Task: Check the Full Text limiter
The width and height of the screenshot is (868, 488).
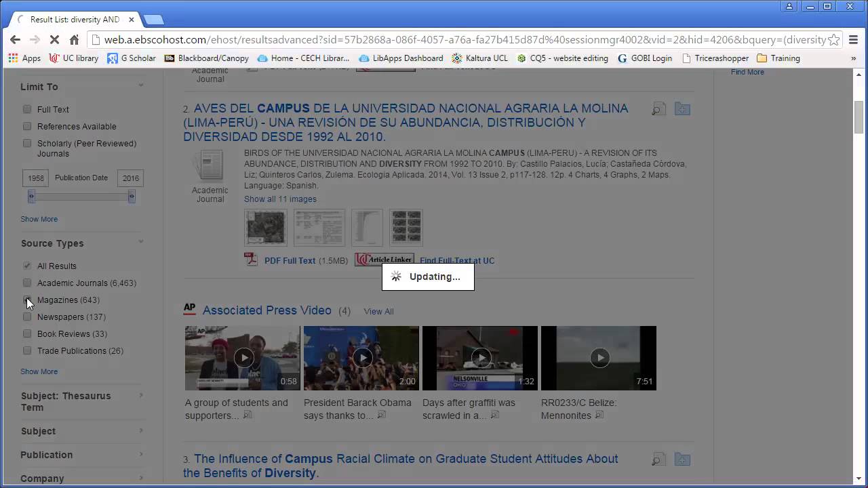Action: [27, 109]
